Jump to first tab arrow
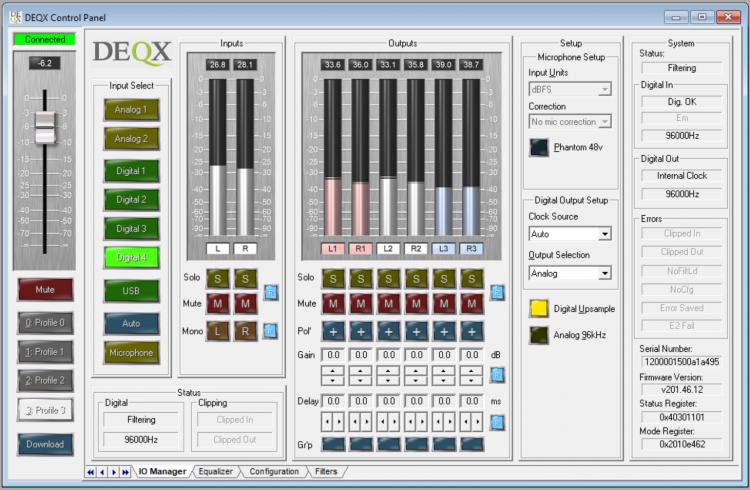Viewport: 750px width, 490px height. (x=90, y=472)
